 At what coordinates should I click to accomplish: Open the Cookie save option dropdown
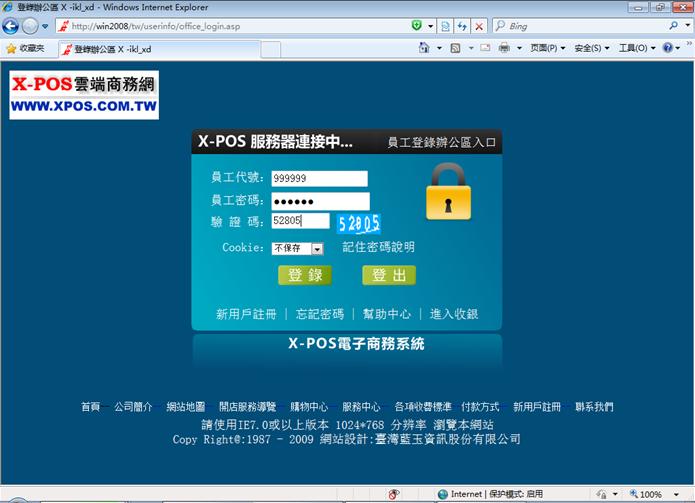(x=317, y=249)
